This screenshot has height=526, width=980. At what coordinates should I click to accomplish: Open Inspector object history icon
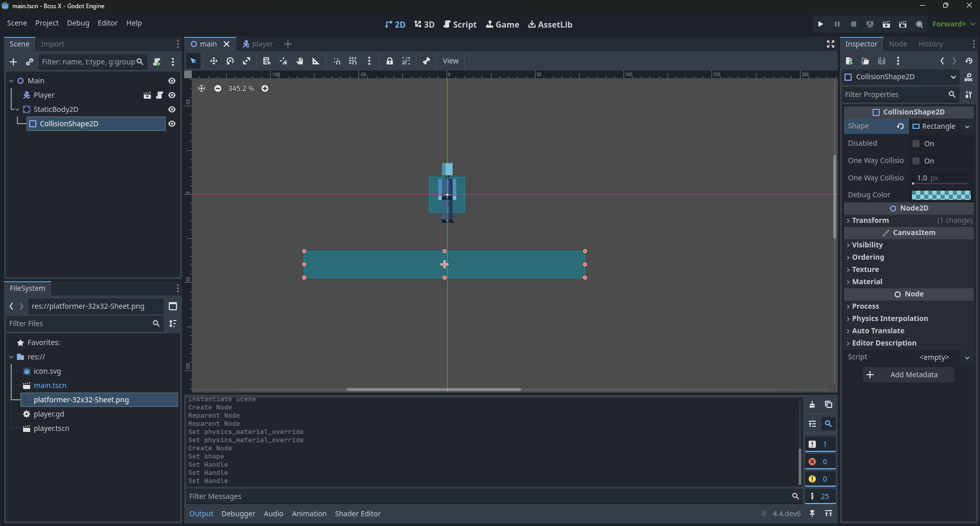coord(969,61)
